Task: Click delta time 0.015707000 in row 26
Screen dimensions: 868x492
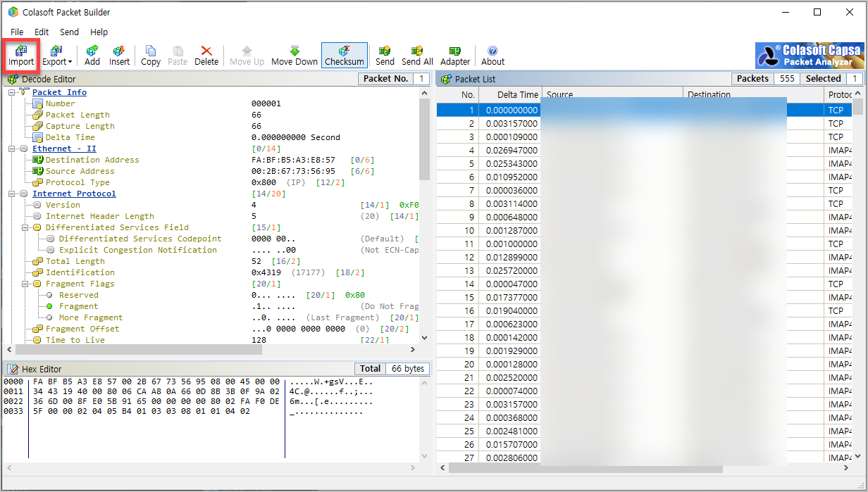Action: click(512, 444)
